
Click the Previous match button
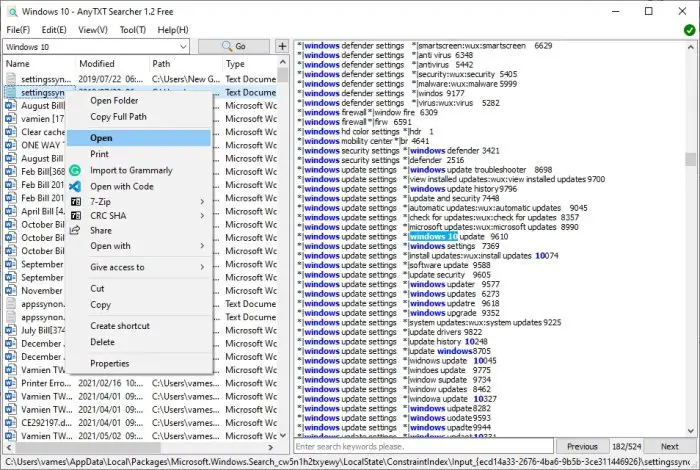[x=582, y=446]
